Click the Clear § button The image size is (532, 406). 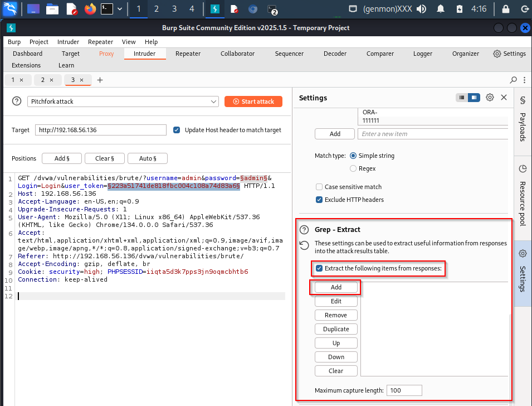(x=105, y=158)
